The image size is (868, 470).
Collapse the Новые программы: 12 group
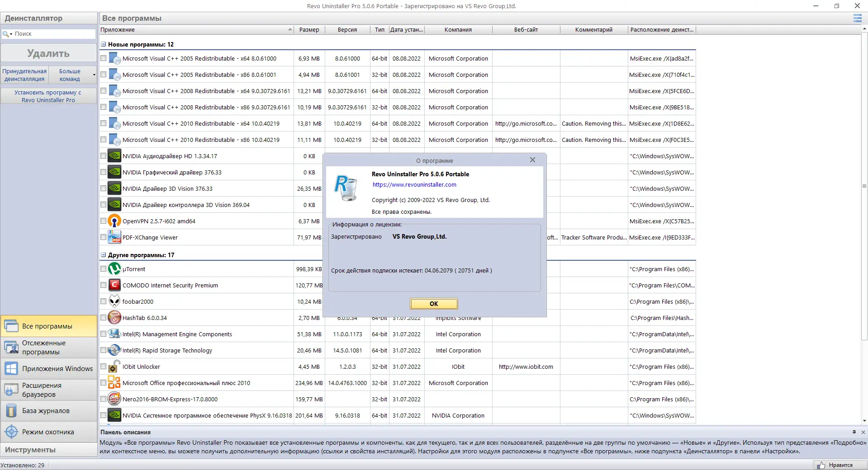(104, 44)
